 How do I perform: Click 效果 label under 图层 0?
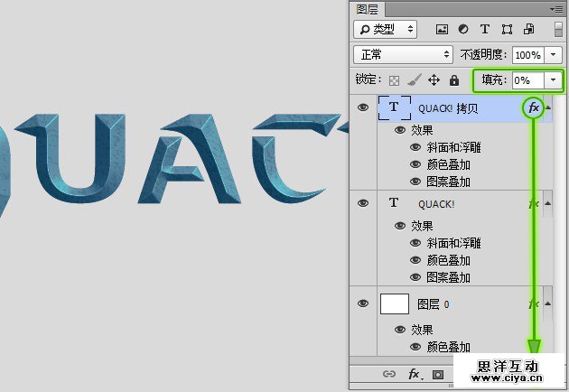coord(422,330)
